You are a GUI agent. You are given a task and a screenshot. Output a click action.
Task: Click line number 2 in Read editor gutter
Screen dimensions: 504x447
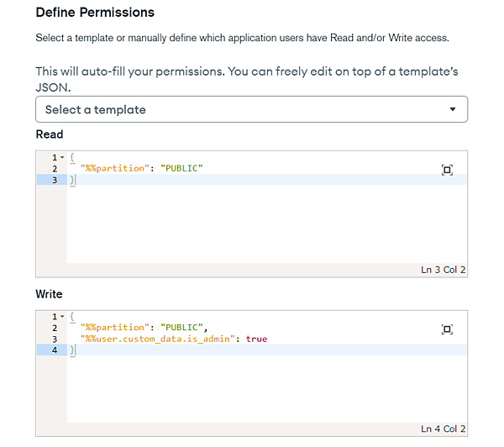click(55, 169)
